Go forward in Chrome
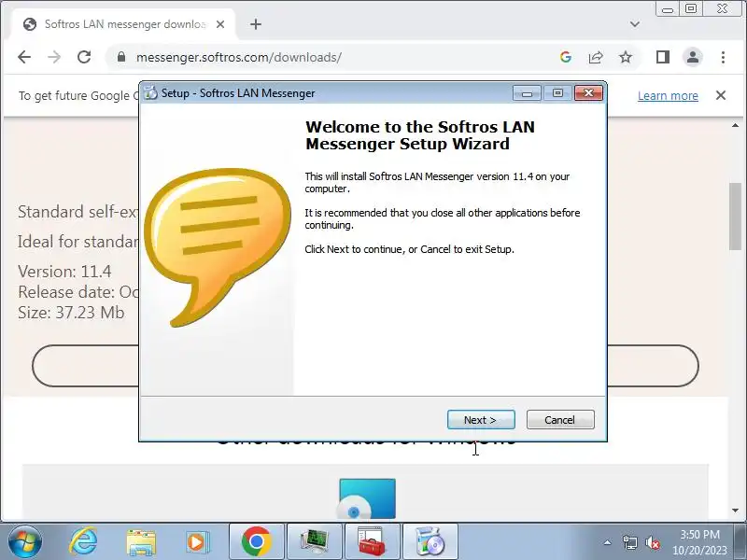 pyautogui.click(x=54, y=57)
